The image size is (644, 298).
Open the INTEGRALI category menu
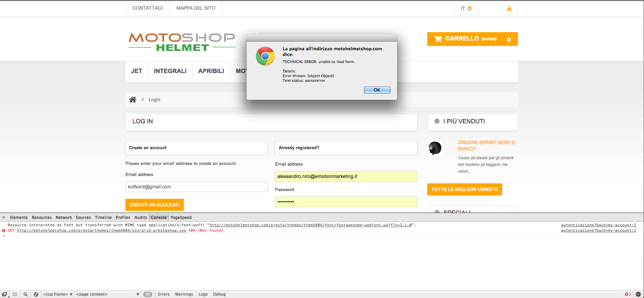(170, 71)
